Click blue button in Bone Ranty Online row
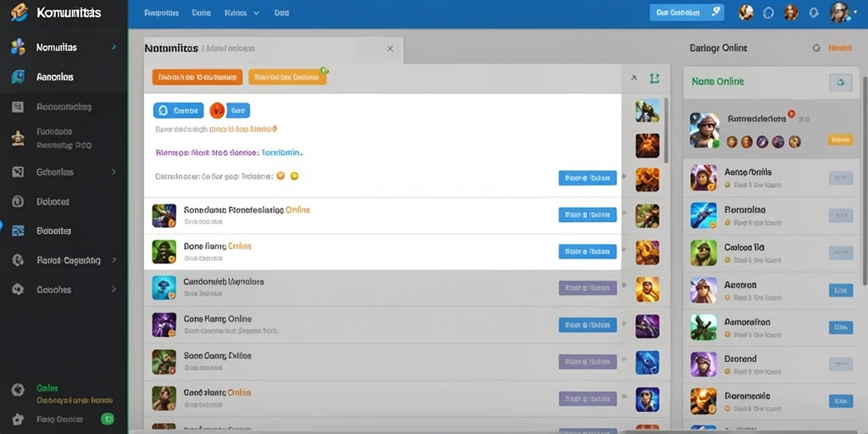868x434 pixels. [x=587, y=251]
